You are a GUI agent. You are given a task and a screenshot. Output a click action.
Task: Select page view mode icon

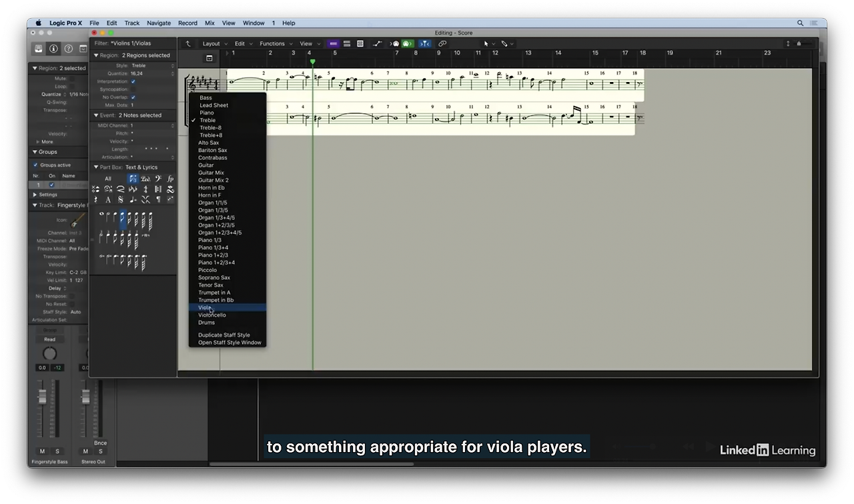pos(360,44)
